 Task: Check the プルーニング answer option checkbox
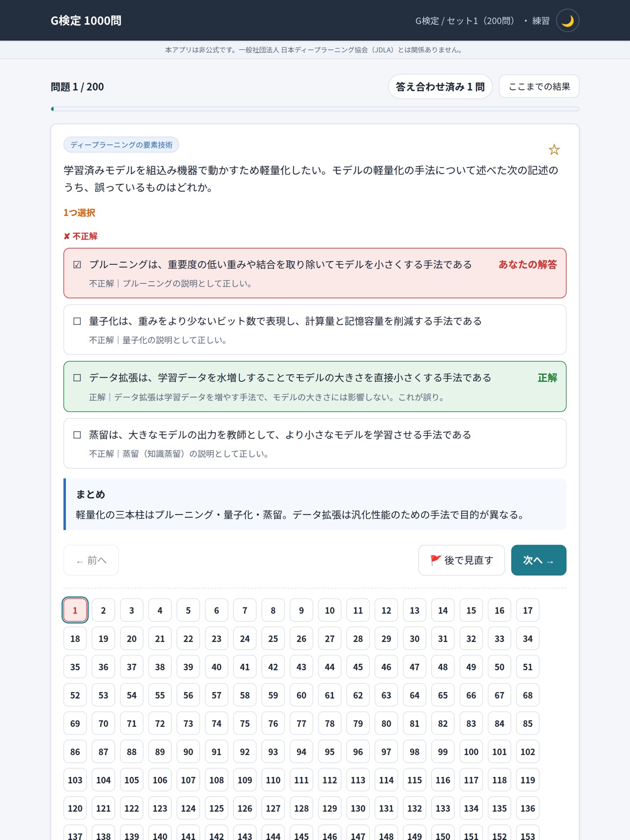[77, 265]
